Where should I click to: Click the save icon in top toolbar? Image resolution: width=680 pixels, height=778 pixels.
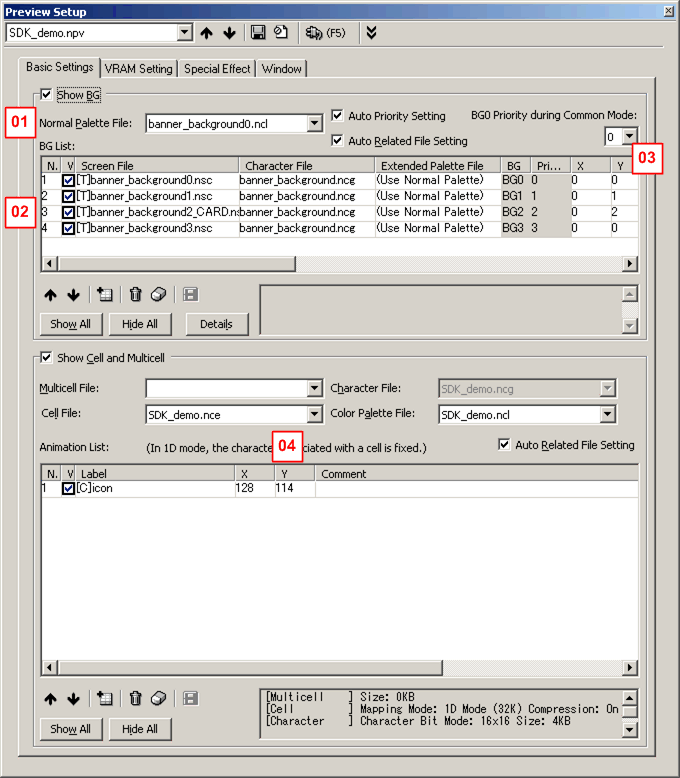(x=258, y=33)
